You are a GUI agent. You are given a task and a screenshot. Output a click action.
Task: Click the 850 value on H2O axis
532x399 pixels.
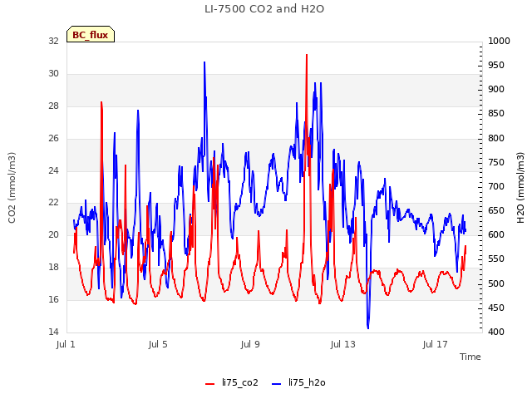click(496, 113)
